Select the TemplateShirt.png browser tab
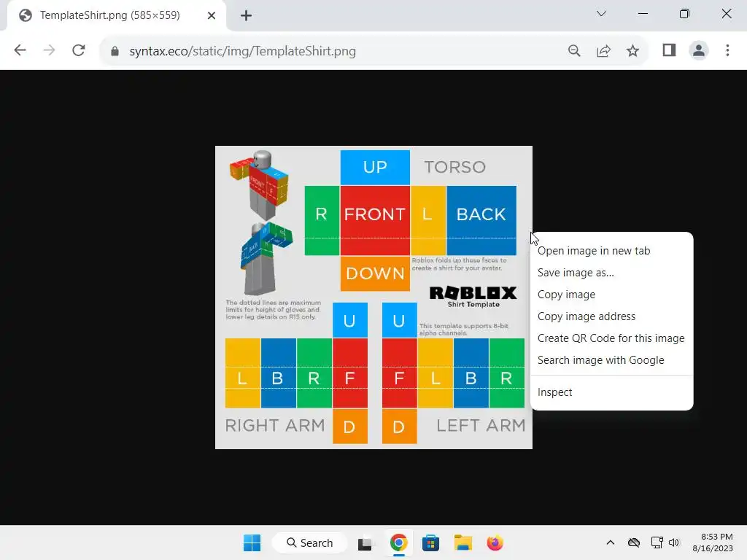 pyautogui.click(x=117, y=15)
